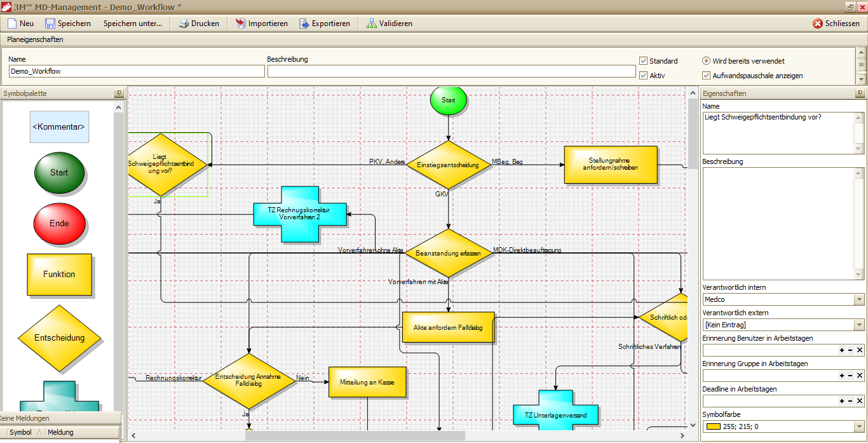Choose Speichern unter...

pyautogui.click(x=133, y=24)
